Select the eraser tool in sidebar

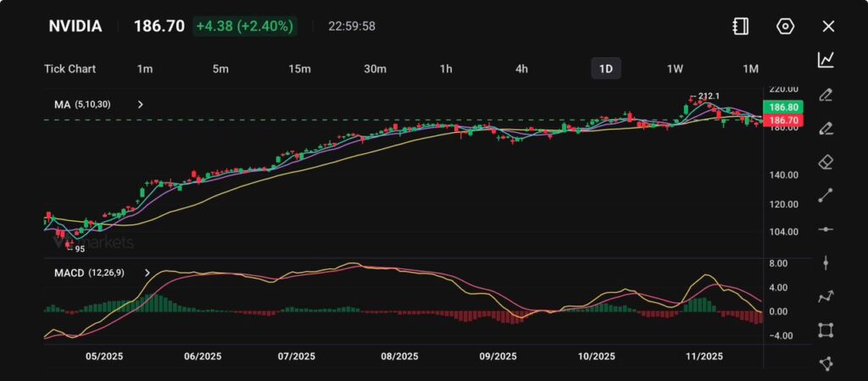[x=826, y=162]
